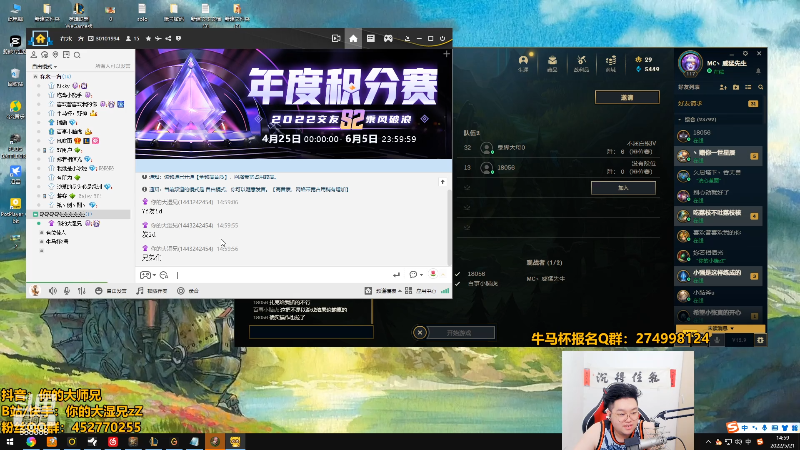Expand the template dropdown in YY bottom bar
Viewport: 800px width, 450px height.
(x=389, y=291)
